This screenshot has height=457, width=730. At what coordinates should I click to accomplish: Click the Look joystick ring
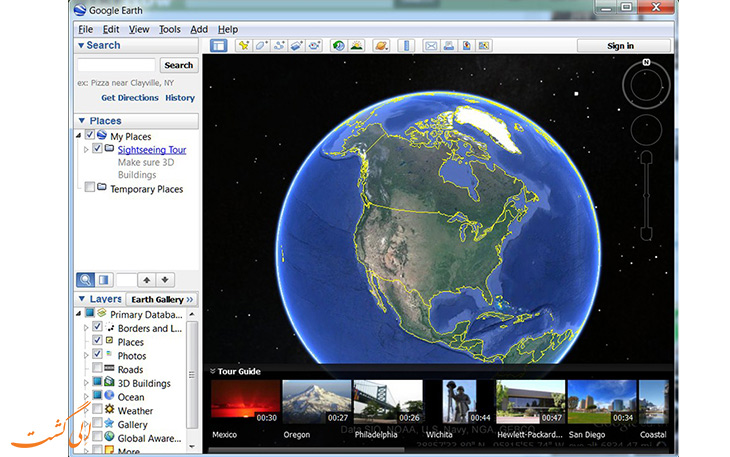(646, 86)
